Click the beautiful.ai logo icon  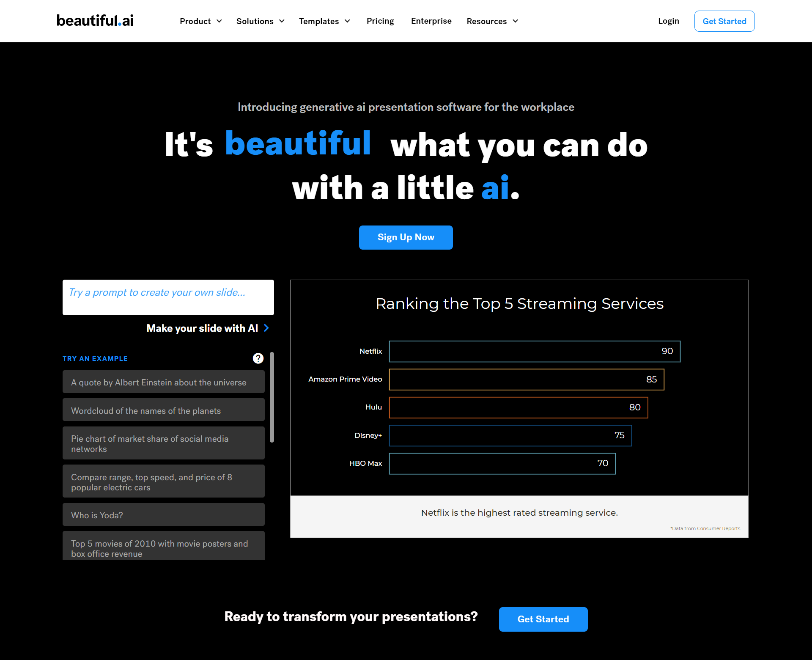[x=94, y=20]
